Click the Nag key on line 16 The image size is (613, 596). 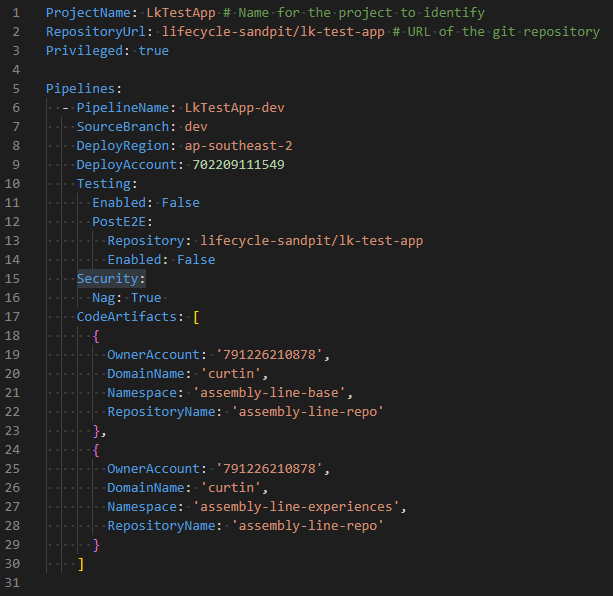click(x=104, y=298)
